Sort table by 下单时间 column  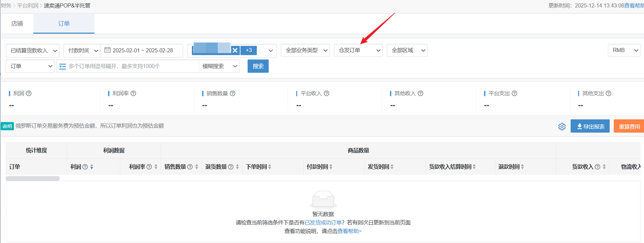[x=270, y=167]
